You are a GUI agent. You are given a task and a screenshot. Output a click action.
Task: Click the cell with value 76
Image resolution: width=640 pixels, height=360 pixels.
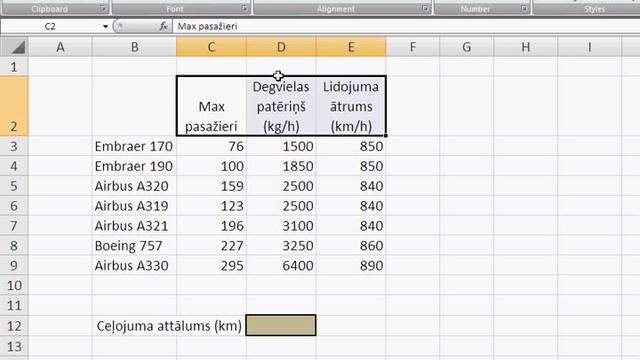click(211, 146)
